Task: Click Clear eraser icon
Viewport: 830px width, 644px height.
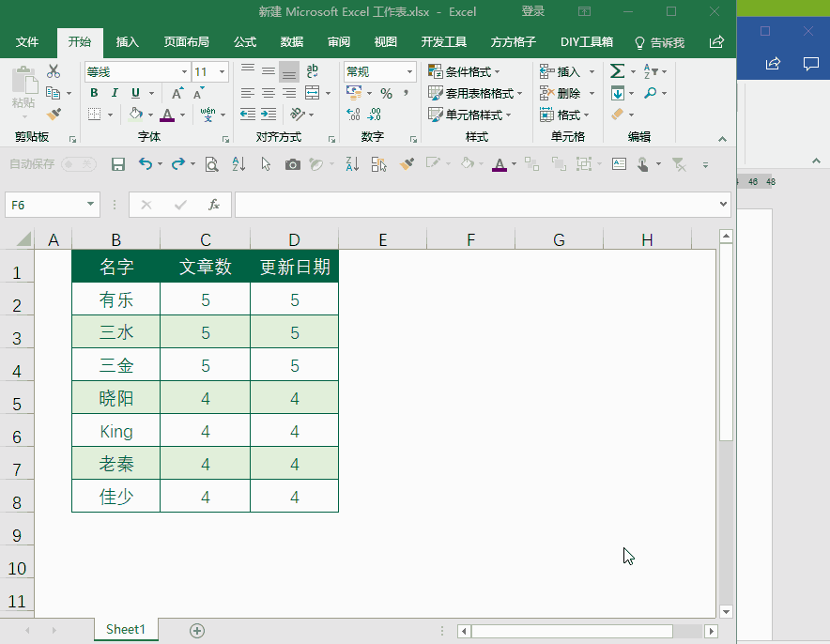Action: pos(617,115)
